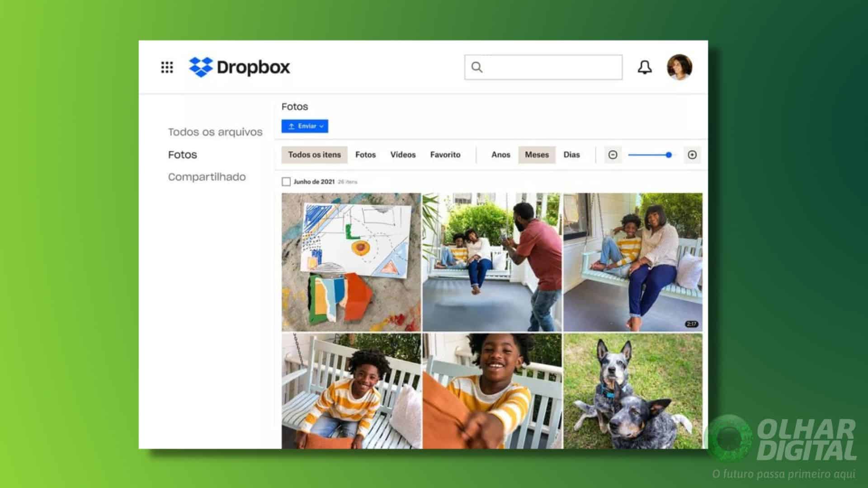Switch to the Fotos filter tab
This screenshot has width=868, height=488.
tap(365, 155)
